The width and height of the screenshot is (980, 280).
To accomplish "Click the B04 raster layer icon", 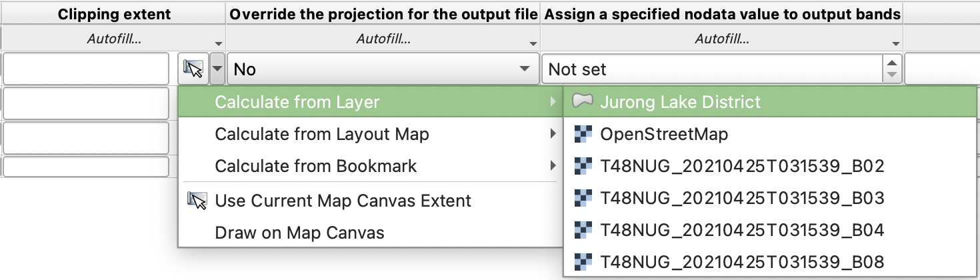I will coord(583,230).
